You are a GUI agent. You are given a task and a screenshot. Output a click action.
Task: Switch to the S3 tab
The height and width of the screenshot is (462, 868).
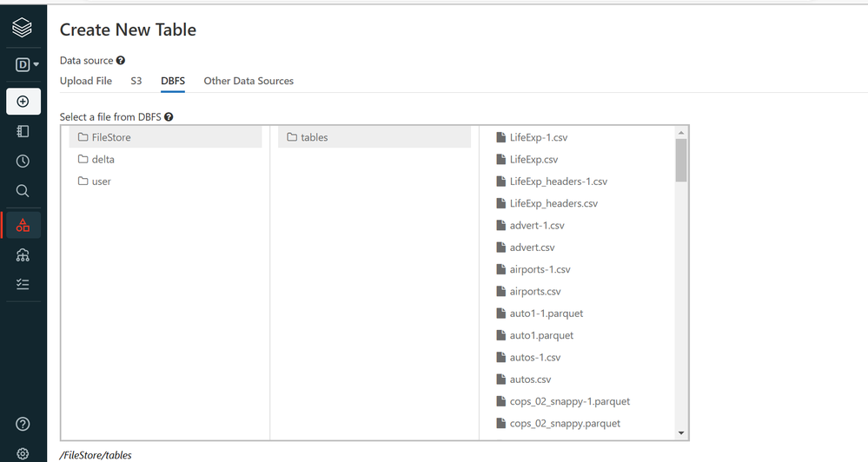tap(136, 81)
